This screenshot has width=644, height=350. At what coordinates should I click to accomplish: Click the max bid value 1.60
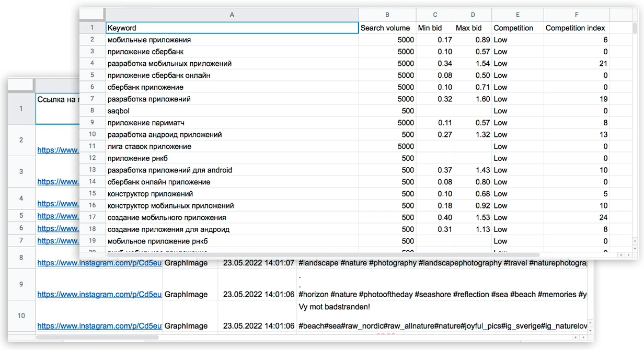(473, 99)
